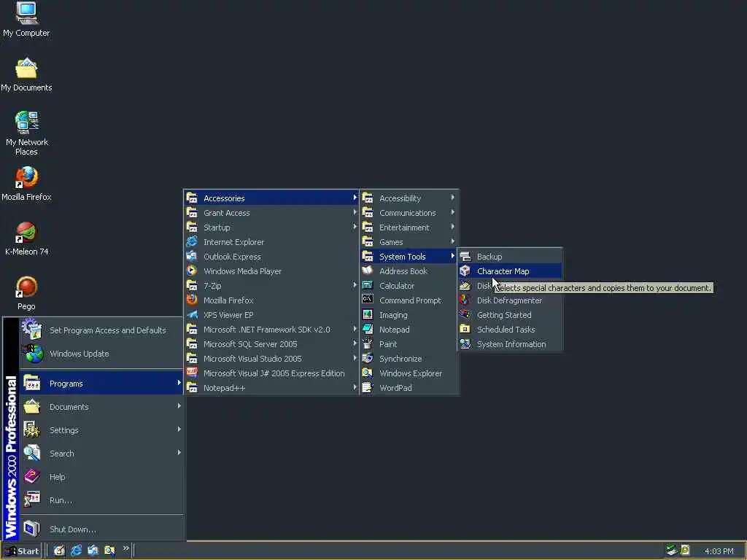The image size is (747, 560).
Task: Expand the Grant Access submenu arrow
Action: [355, 212]
